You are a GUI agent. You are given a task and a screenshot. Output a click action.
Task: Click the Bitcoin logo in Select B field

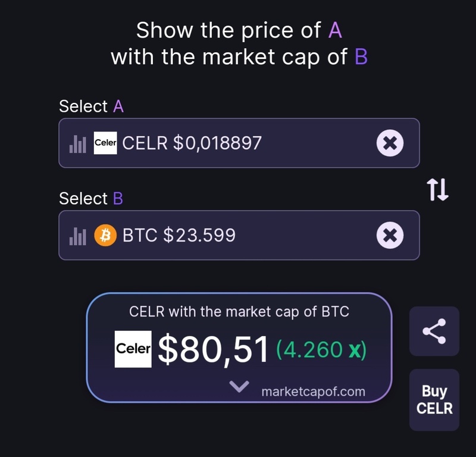tap(105, 235)
